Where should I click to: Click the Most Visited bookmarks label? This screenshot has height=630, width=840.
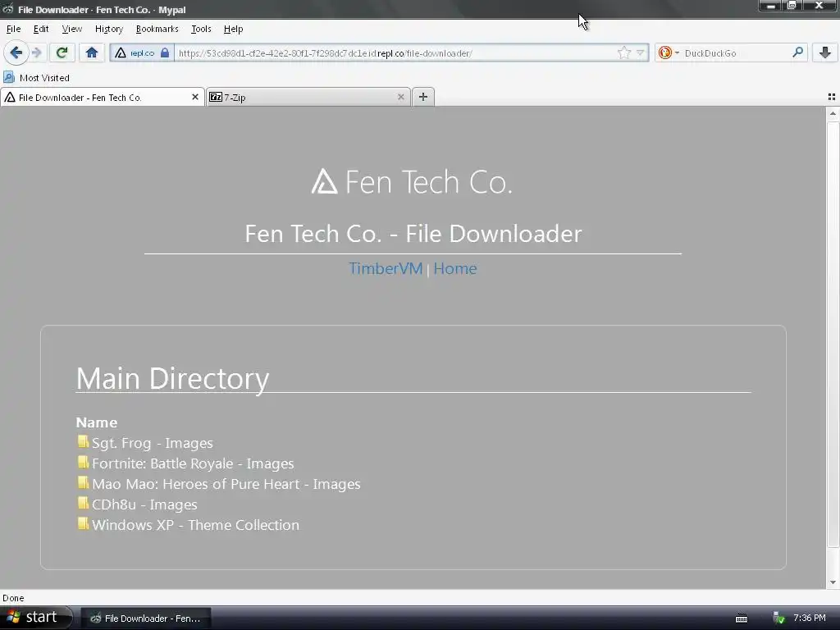(44, 78)
